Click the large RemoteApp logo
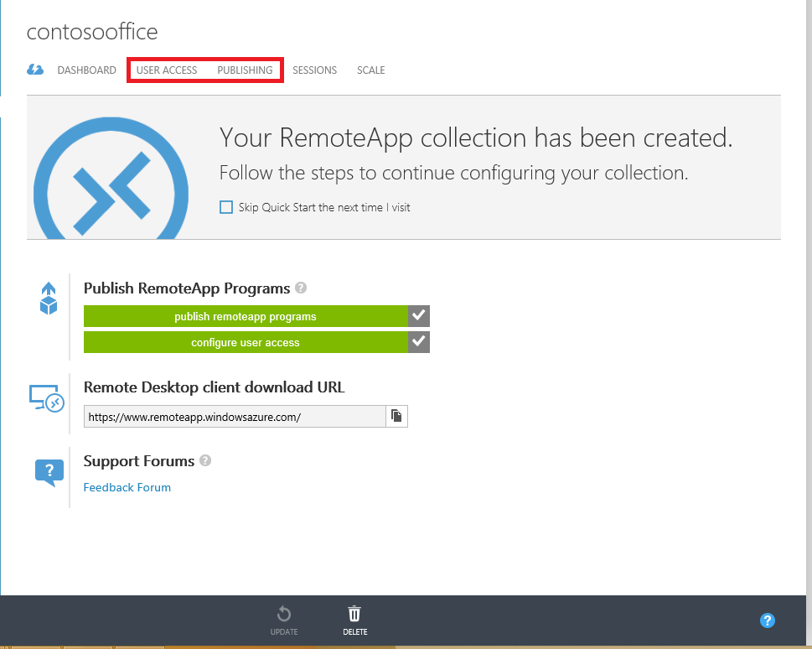812x649 pixels. click(111, 179)
